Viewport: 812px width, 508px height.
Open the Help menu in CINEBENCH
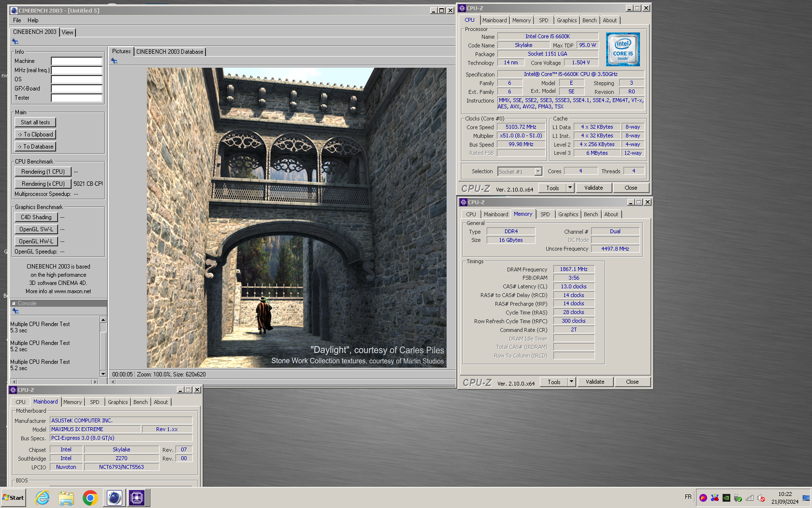pyautogui.click(x=33, y=20)
